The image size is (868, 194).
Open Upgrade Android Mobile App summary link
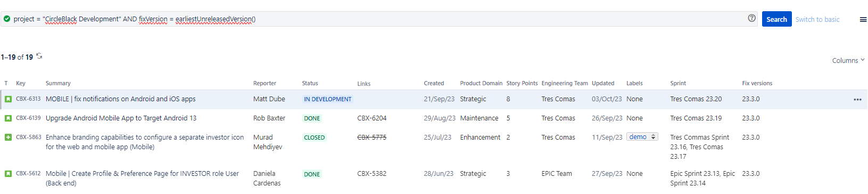[x=121, y=118]
